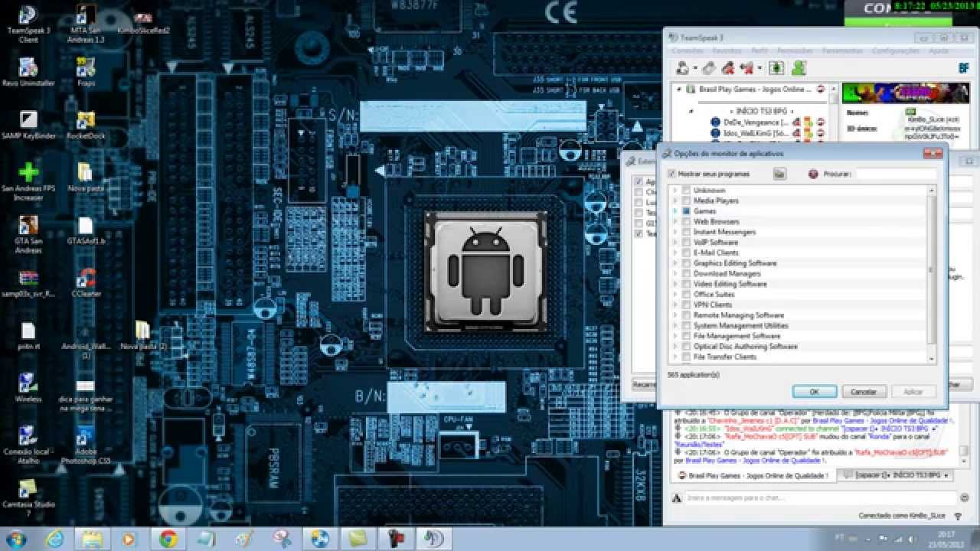Select the Nova pasta (2) folder icon
This screenshot has height=551, width=980.
[x=142, y=335]
